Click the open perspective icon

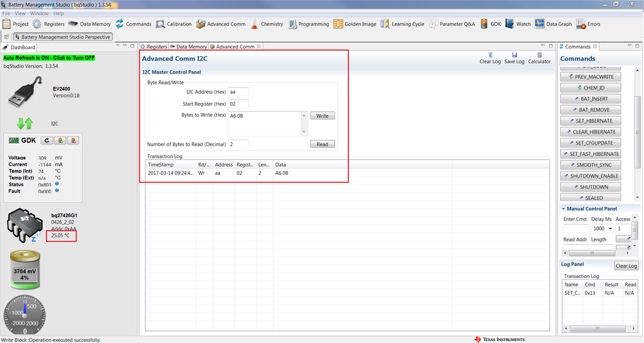(7, 37)
